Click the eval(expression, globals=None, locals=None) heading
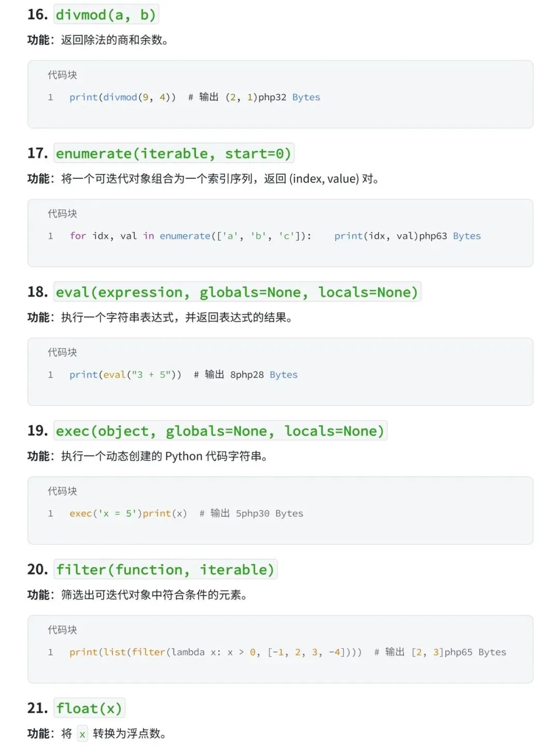Image resolution: width=560 pixels, height=746 pixels. (x=237, y=292)
